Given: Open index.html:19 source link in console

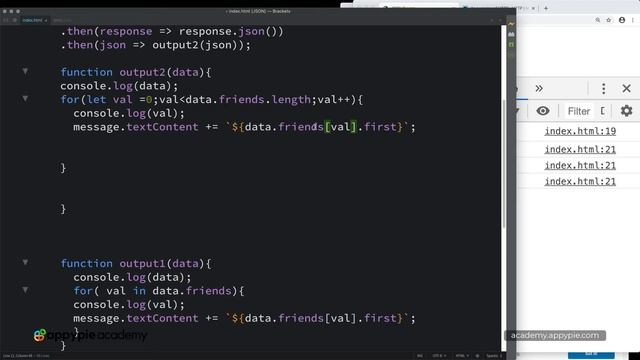Looking at the screenshot, I should [x=580, y=131].
